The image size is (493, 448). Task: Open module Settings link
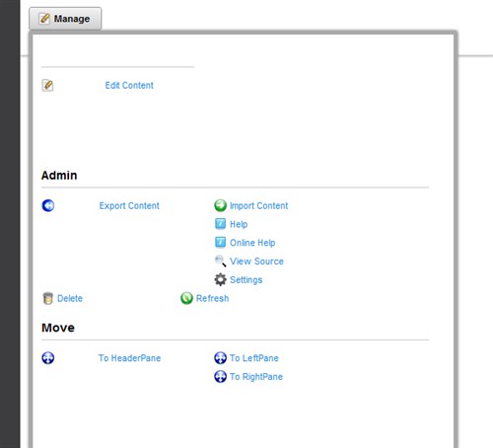pyautogui.click(x=246, y=280)
